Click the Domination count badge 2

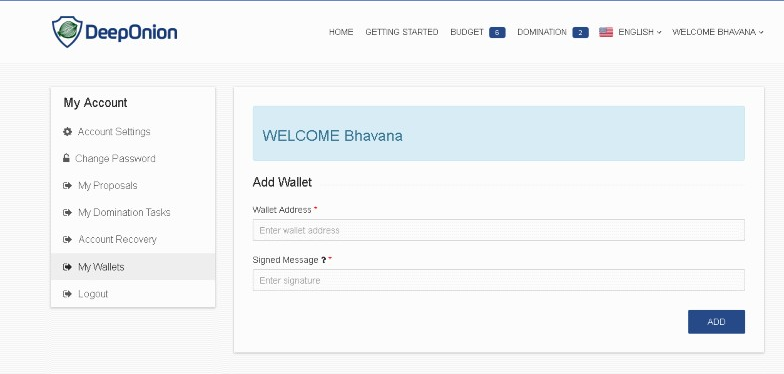pyautogui.click(x=580, y=32)
